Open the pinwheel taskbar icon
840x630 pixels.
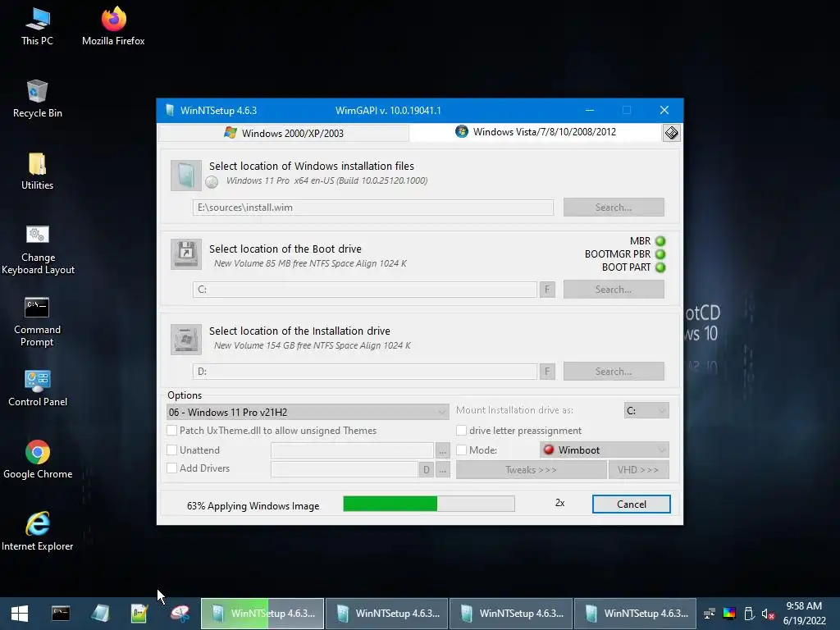(x=180, y=614)
